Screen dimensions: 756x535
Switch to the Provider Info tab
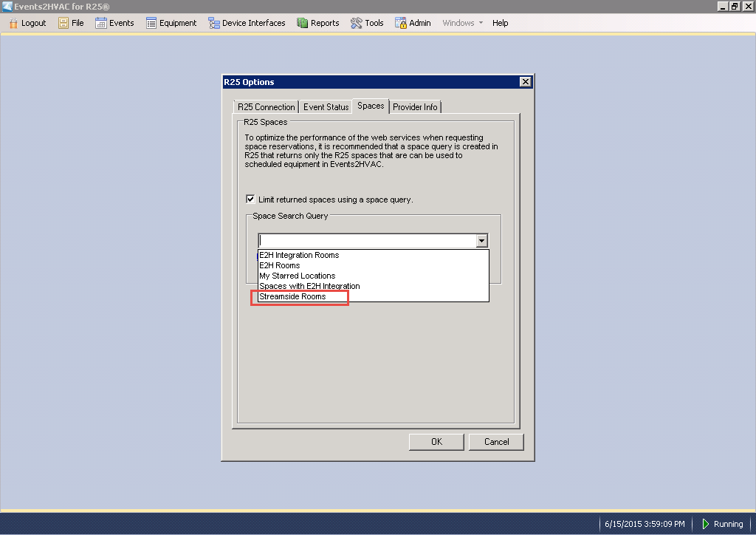415,107
